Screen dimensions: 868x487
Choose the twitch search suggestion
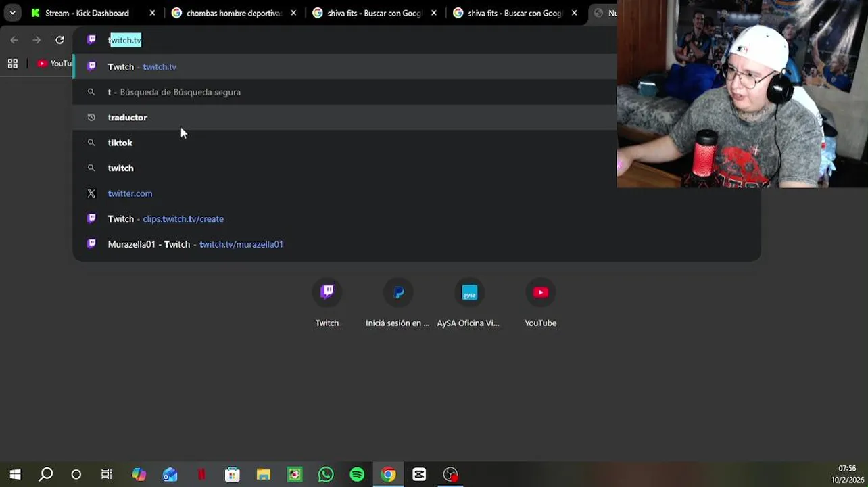pos(416,168)
